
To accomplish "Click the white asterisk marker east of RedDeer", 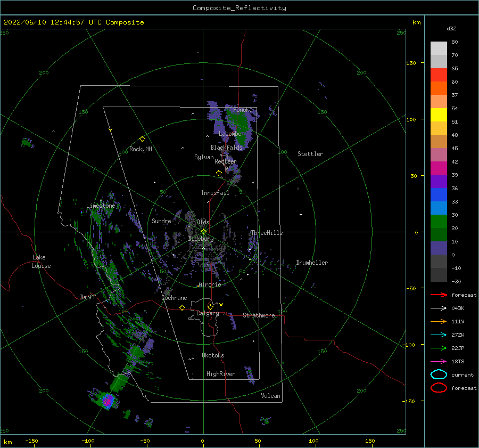I will point(253,183).
